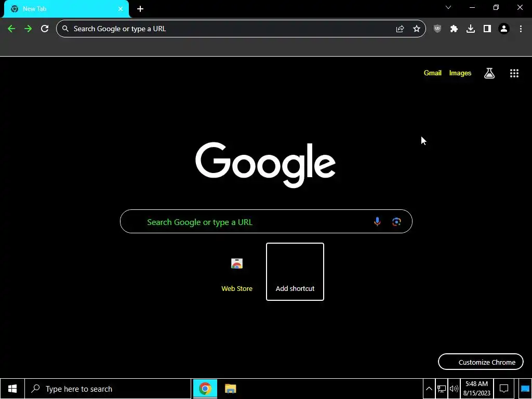Open the profile avatar menu
This screenshot has height=399, width=532.
[504, 29]
